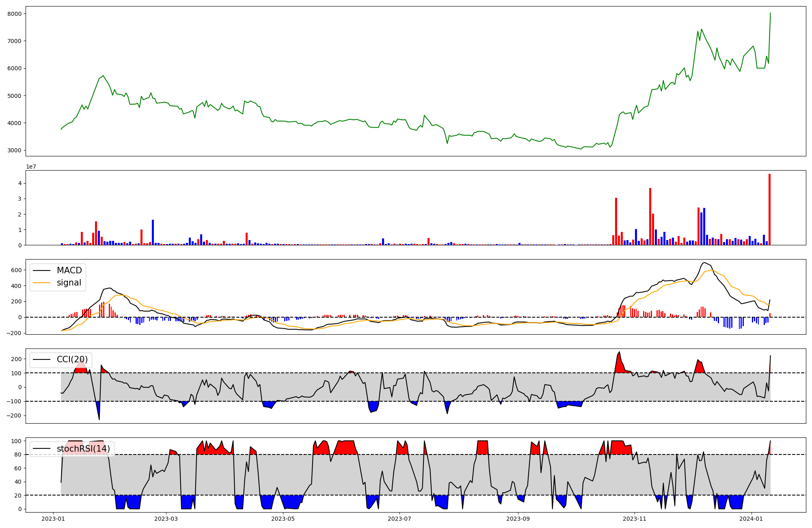Image resolution: width=812 pixels, height=528 pixels.
Task: Click the 2023-09 x-axis date label
Action: pos(518,519)
